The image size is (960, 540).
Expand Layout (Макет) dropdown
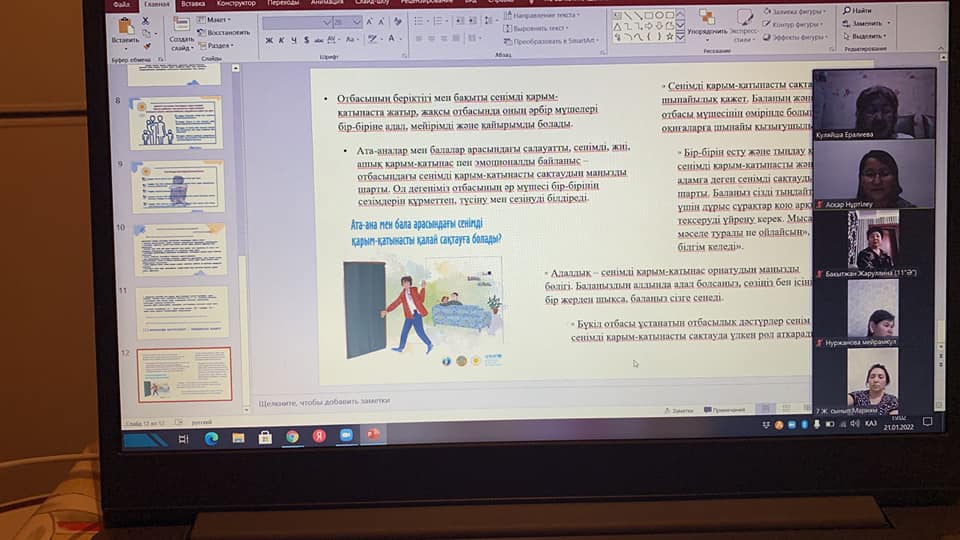coord(216,19)
